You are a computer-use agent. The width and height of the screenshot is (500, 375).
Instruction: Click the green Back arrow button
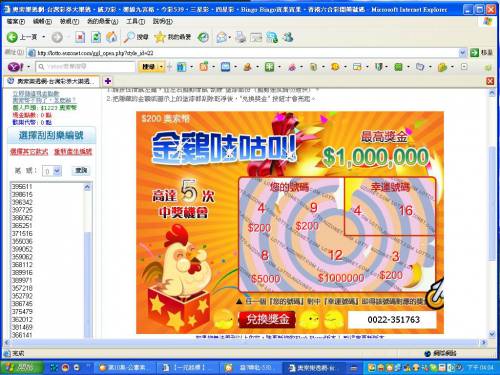coord(12,37)
